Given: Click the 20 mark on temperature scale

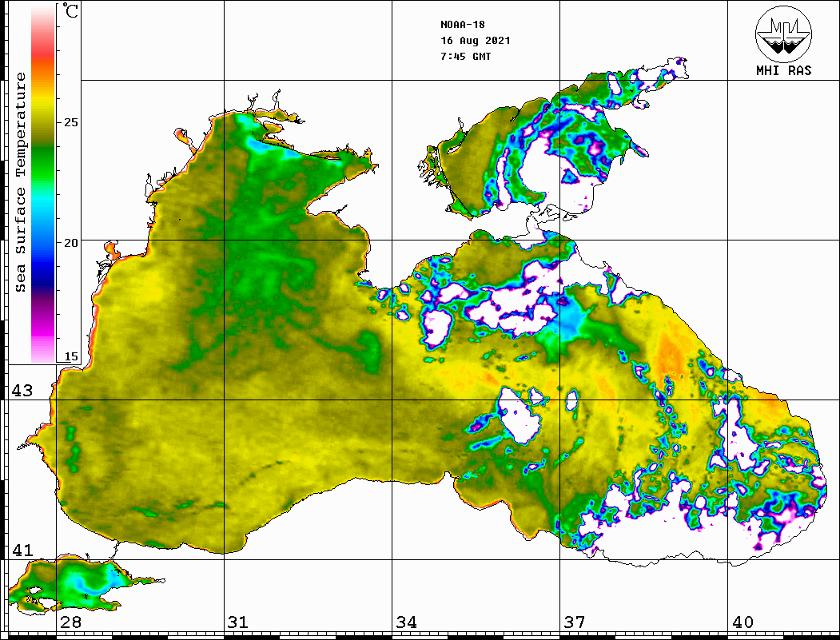Looking at the screenshot, I should tap(70, 243).
